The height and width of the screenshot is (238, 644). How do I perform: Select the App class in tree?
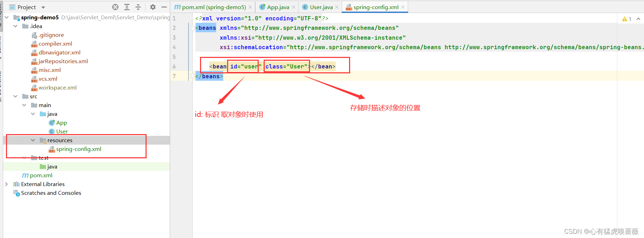(x=62, y=123)
